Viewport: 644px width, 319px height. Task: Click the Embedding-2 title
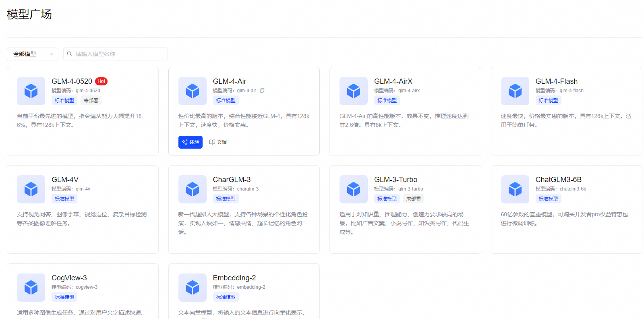click(x=234, y=278)
